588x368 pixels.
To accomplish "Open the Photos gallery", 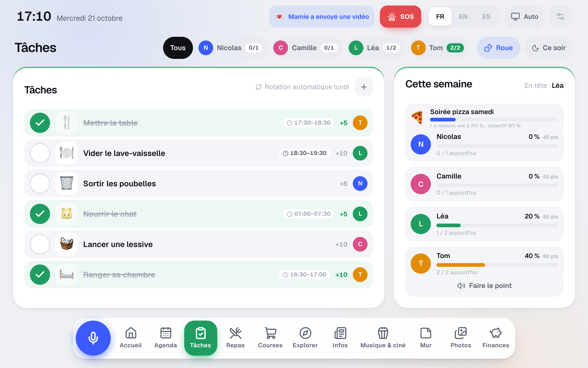I will [x=461, y=338].
